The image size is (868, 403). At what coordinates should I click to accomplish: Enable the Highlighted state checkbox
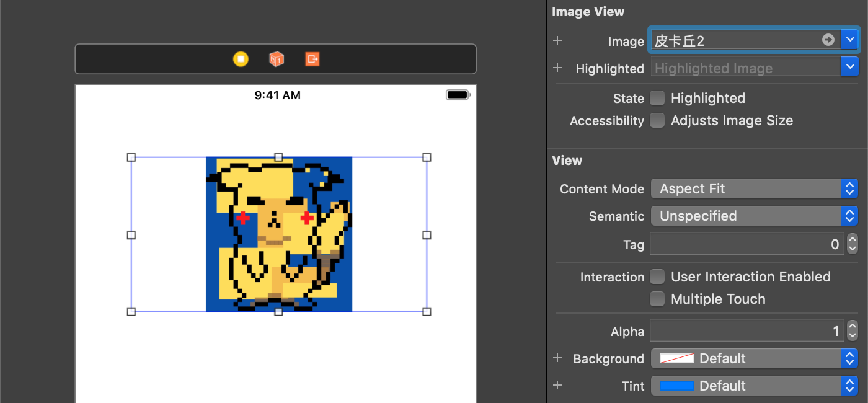click(x=657, y=98)
